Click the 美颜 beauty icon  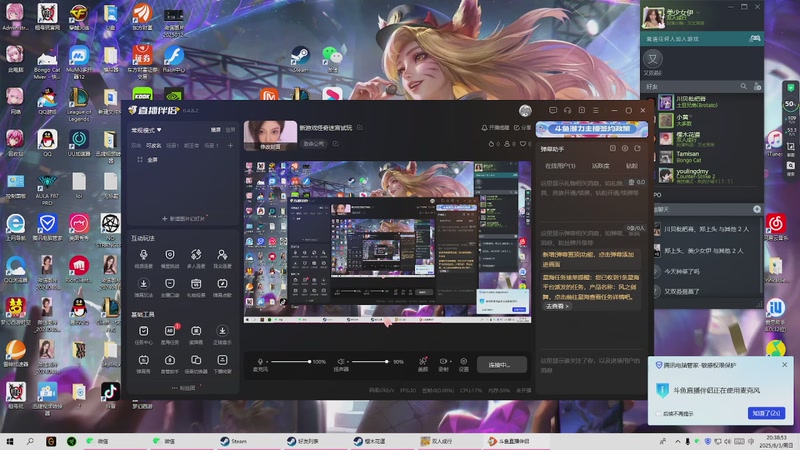pyautogui.click(x=423, y=364)
